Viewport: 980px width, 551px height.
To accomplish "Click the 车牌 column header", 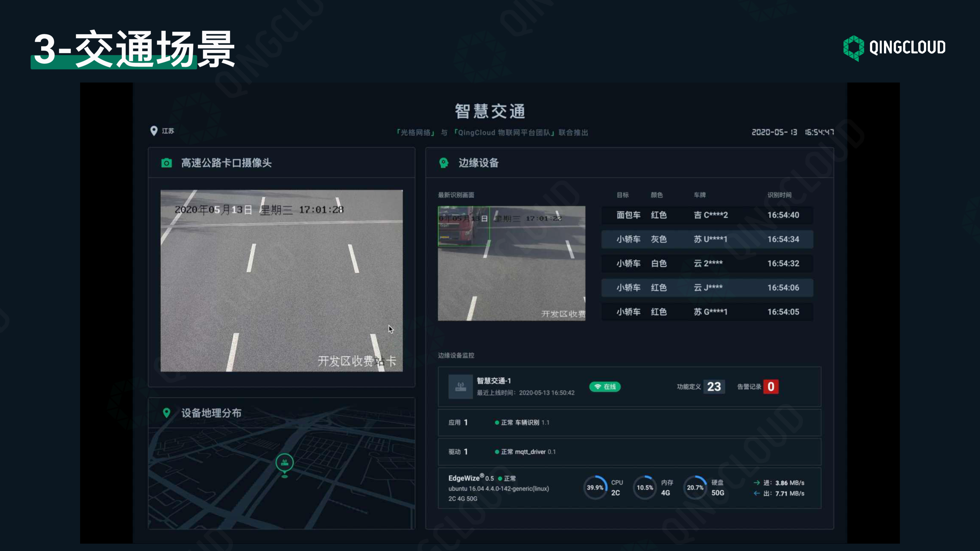I will [700, 195].
